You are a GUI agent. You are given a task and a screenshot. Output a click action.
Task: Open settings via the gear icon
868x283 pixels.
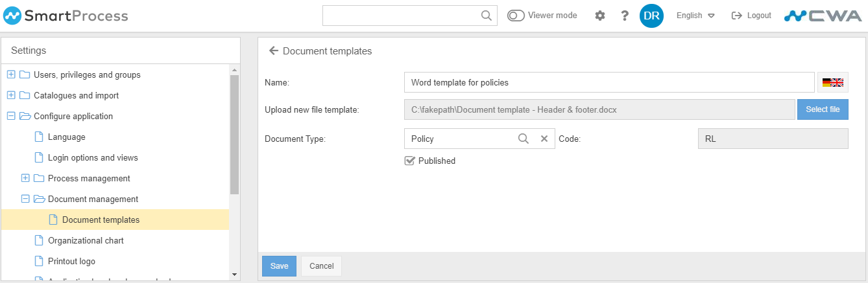click(x=600, y=16)
